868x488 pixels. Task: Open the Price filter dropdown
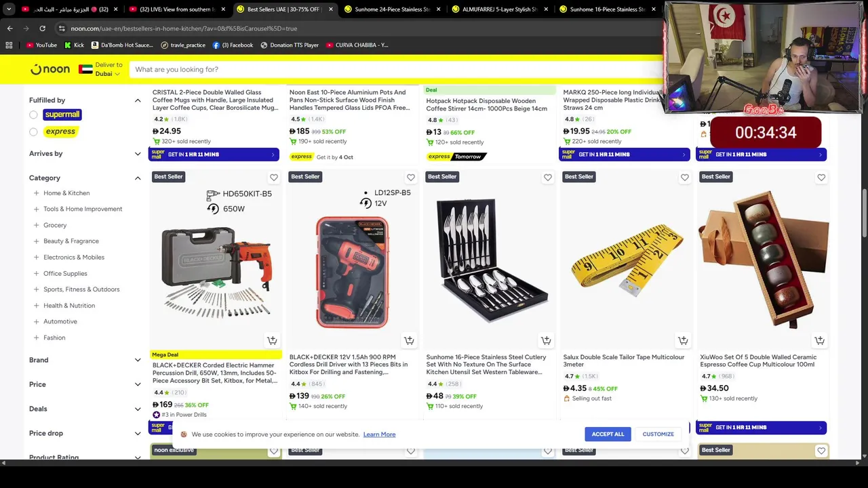(x=85, y=384)
